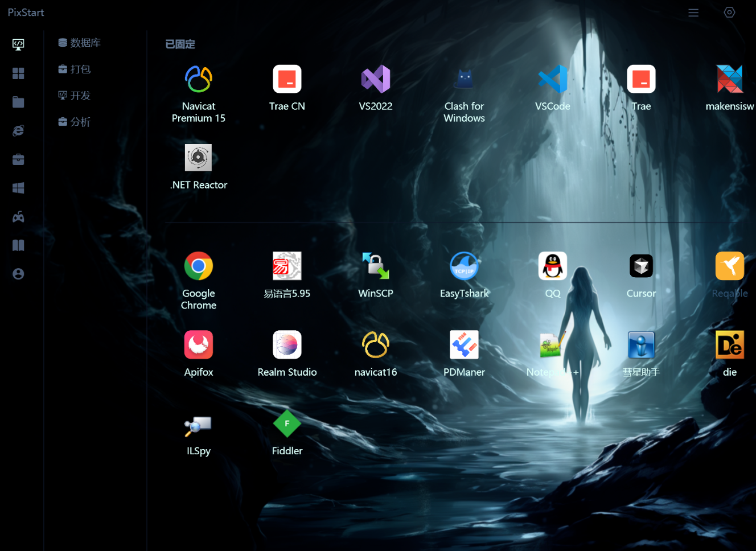
Task: Click the user account sidebar icon
Action: (x=18, y=274)
